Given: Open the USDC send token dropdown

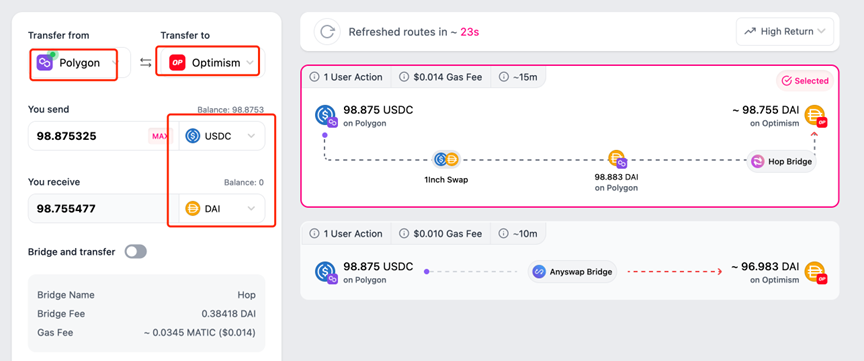Looking at the screenshot, I should coord(222,136).
